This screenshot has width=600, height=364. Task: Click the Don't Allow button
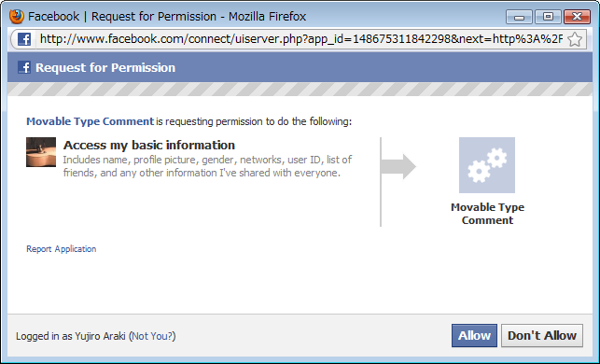542,336
